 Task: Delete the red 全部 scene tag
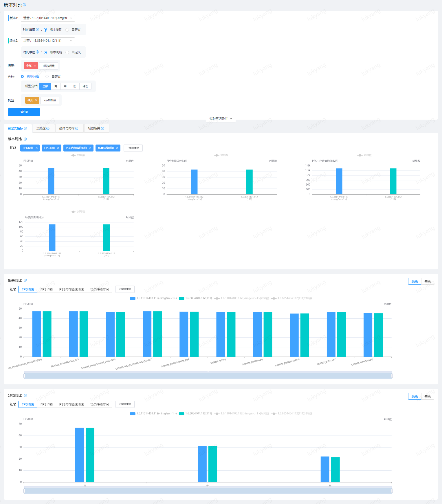[x=35, y=66]
